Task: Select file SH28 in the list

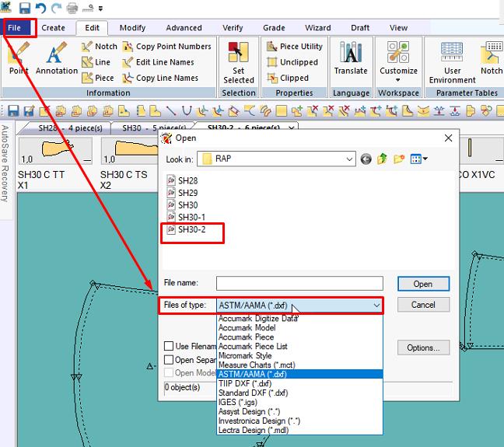Action: [x=182, y=180]
